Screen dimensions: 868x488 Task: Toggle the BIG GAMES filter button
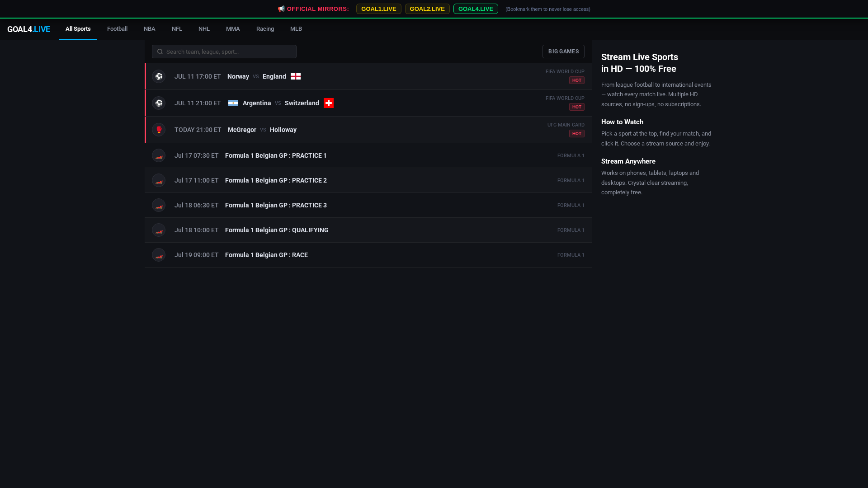click(563, 52)
